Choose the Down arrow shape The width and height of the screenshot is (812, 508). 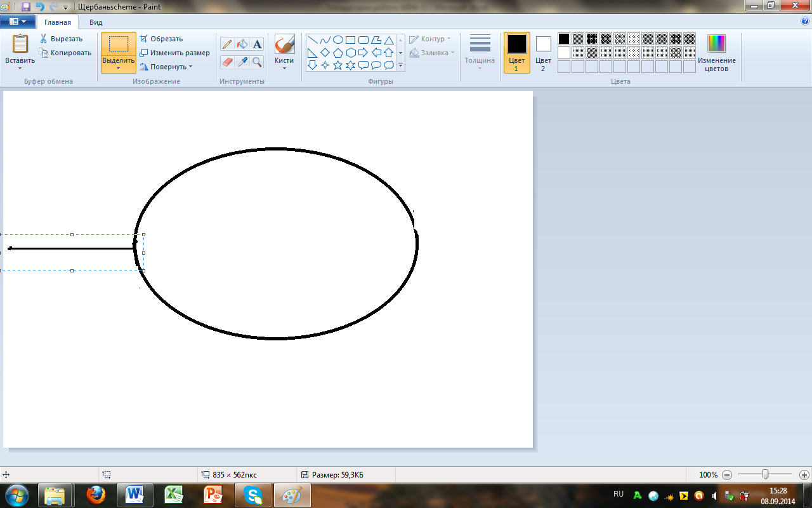(x=313, y=65)
